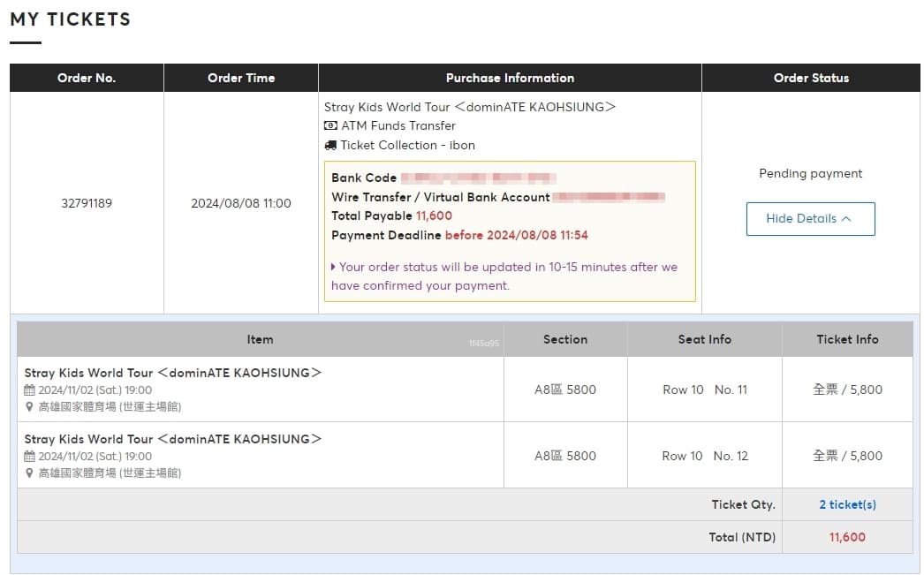The height and width of the screenshot is (575, 924).
Task: Click order number 32791189
Action: coord(87,203)
